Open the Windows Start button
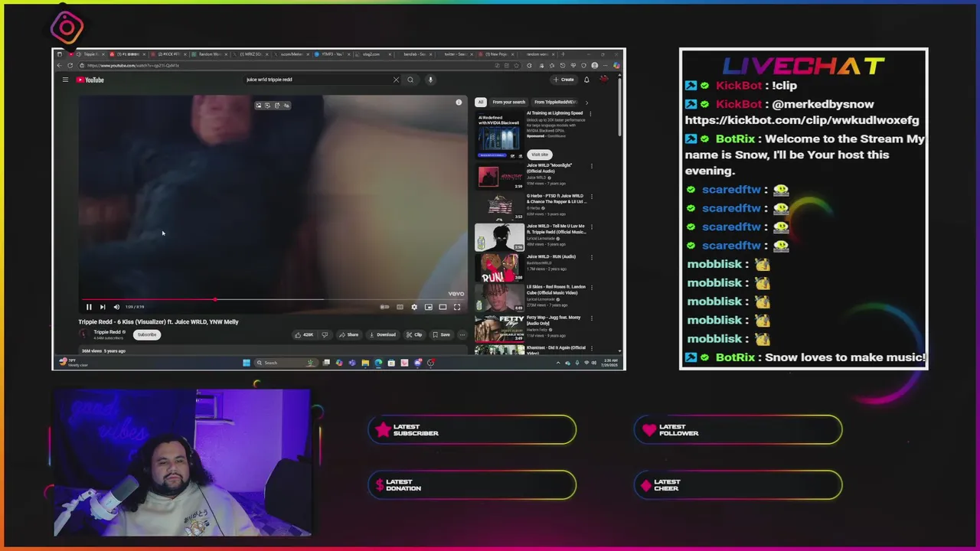980x551 pixels. (246, 363)
